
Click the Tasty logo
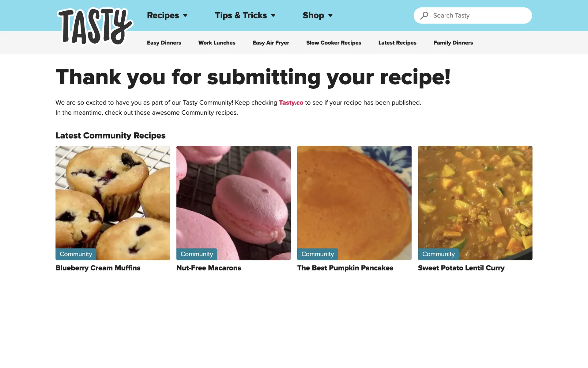click(x=95, y=27)
